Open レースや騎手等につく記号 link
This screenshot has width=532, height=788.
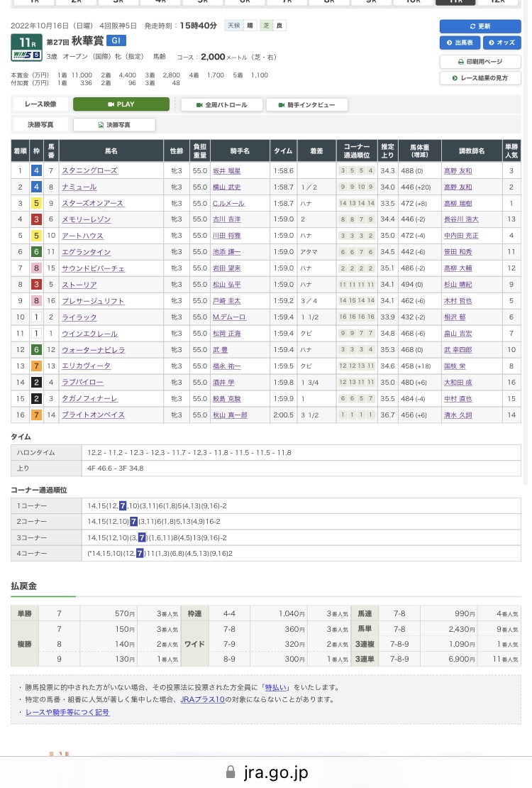pyautogui.click(x=67, y=712)
